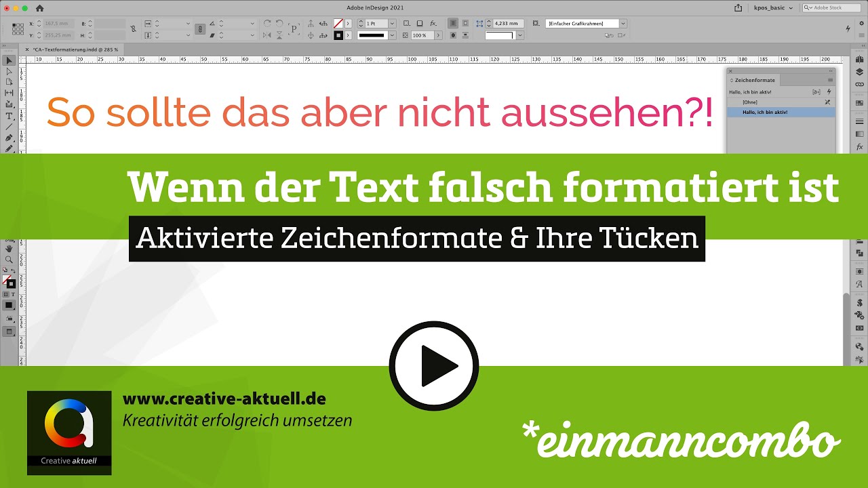Open the corner shape dropdown
The height and width of the screenshot is (488, 868).
(x=520, y=35)
